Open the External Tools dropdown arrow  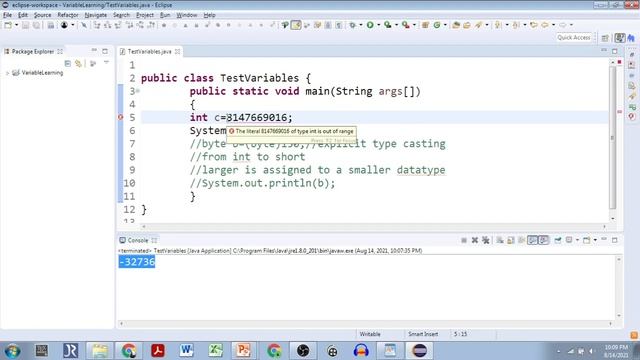pos(414,25)
